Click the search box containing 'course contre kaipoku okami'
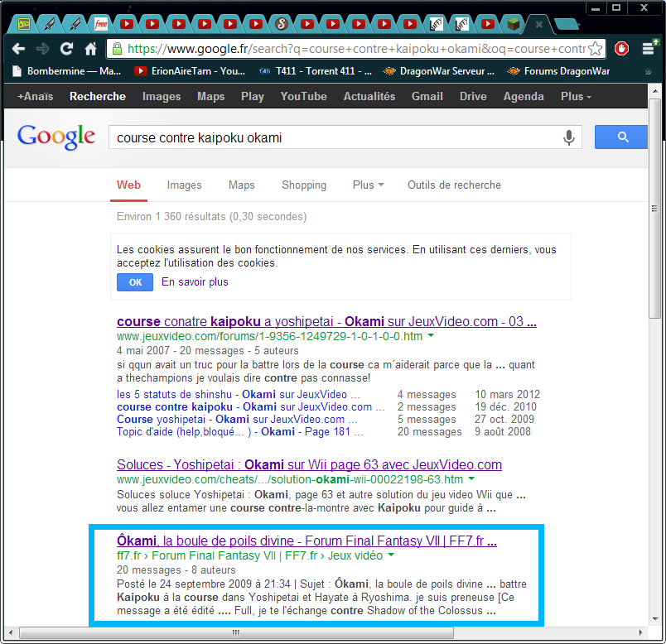The height and width of the screenshot is (644, 666). click(x=345, y=137)
